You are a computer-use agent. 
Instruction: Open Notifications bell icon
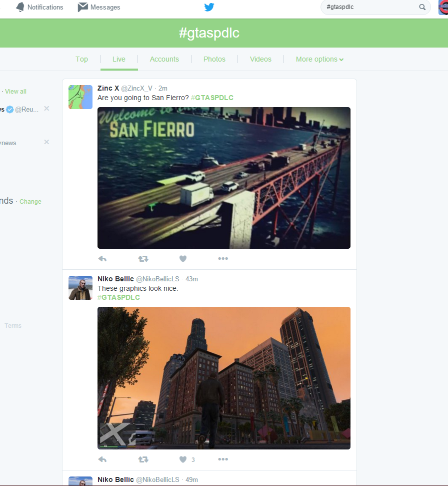(20, 7)
